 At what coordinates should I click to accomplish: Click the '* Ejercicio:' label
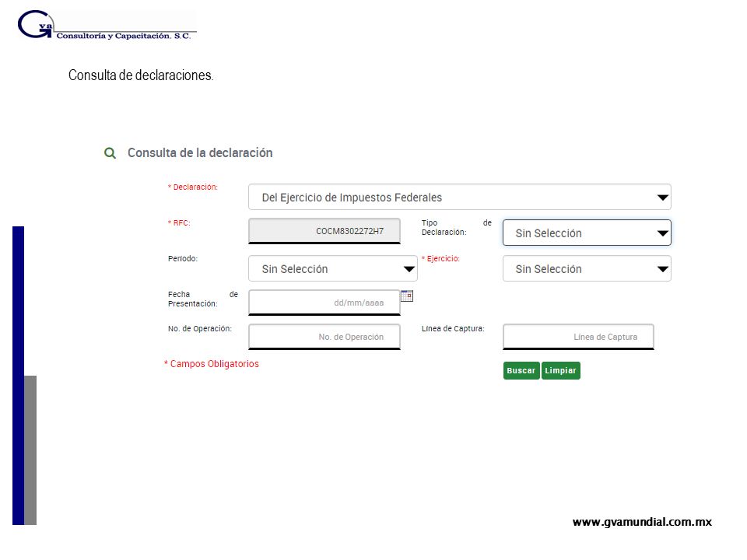pyautogui.click(x=440, y=258)
